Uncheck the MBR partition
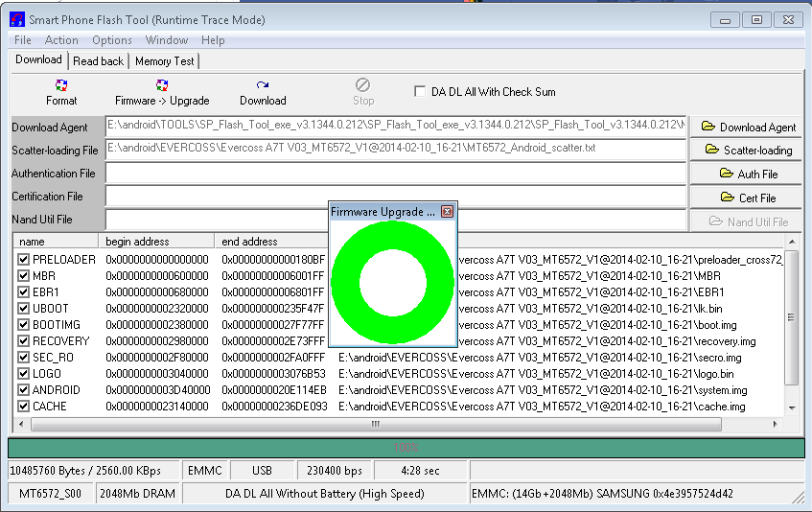Screen dimensions: 812x512 23,276
